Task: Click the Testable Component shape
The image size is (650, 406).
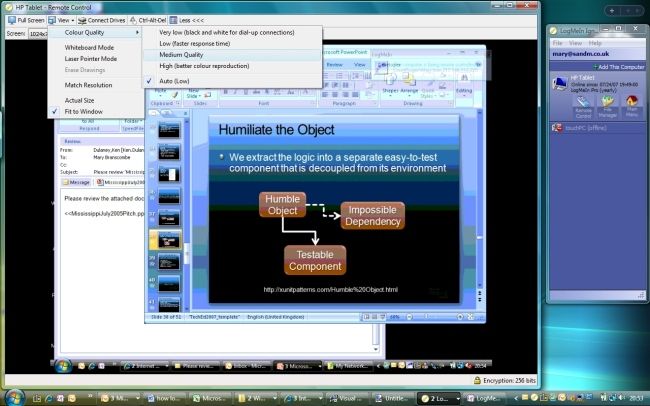Action: (315, 260)
